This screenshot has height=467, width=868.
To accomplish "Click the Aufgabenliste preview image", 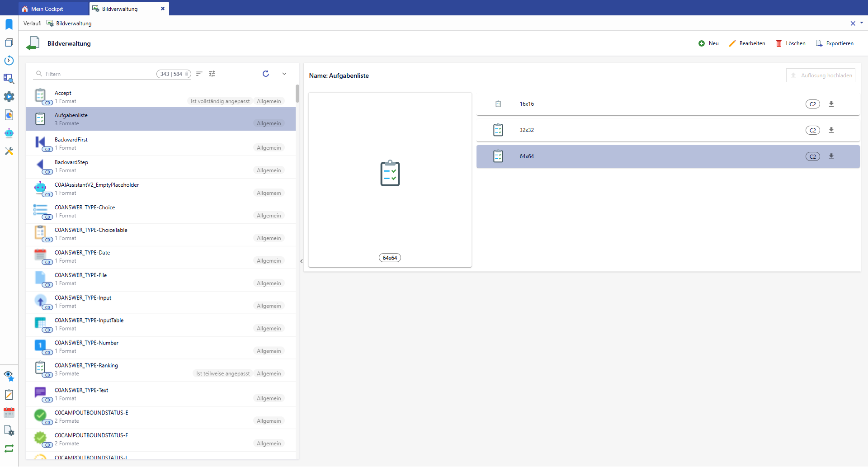I will pos(390,173).
